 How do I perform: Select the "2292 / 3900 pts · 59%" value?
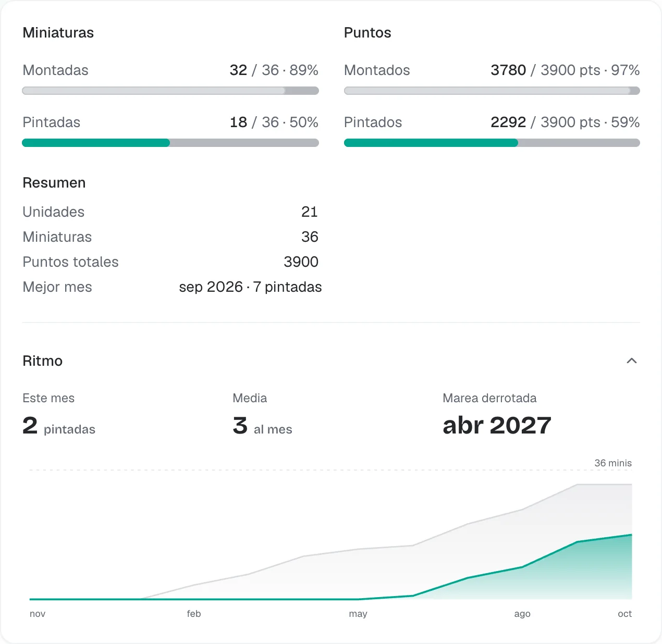point(565,122)
